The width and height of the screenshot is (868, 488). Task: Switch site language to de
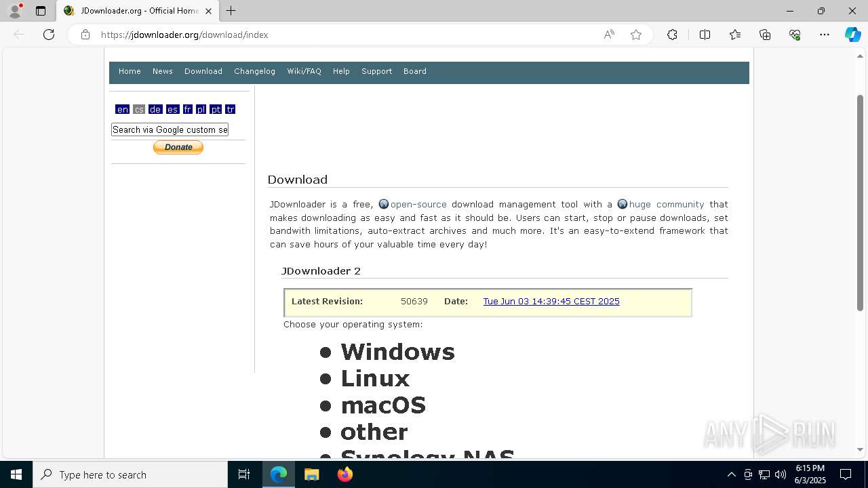[155, 109]
